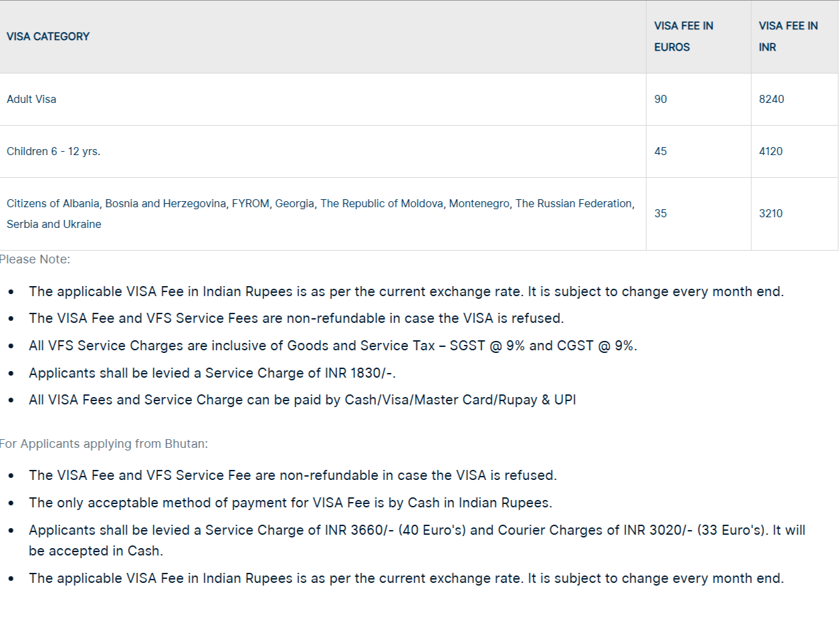Click the Cash/Visa/Master Card/Rupay & UPI payment note
This screenshot has height=625, width=840.
pos(302,400)
